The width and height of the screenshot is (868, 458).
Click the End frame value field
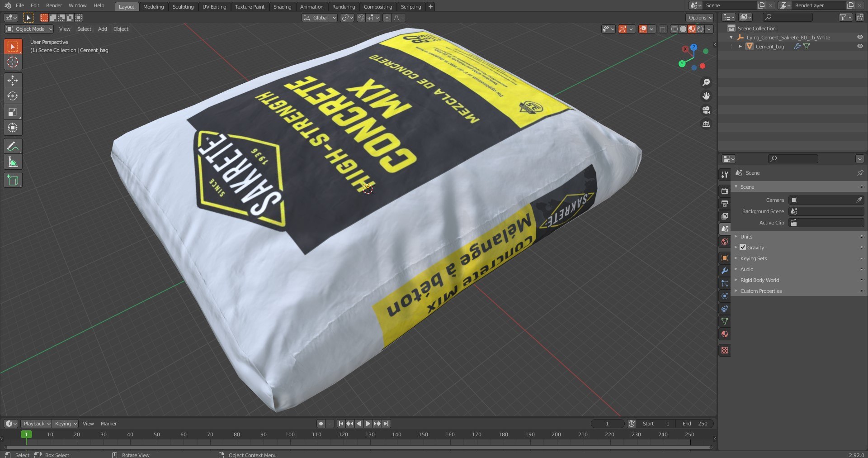pyautogui.click(x=695, y=424)
